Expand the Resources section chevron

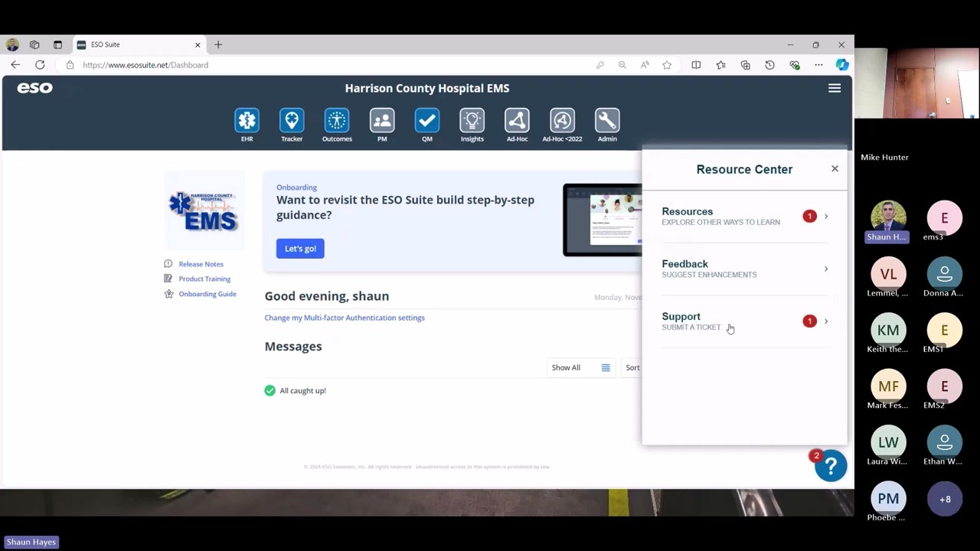click(x=825, y=216)
